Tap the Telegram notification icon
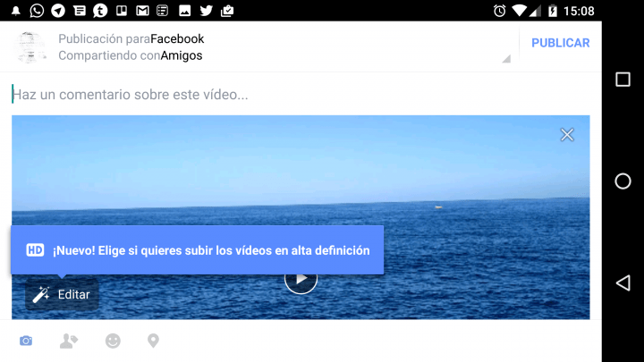Image resolution: width=644 pixels, height=362 pixels. (58, 11)
